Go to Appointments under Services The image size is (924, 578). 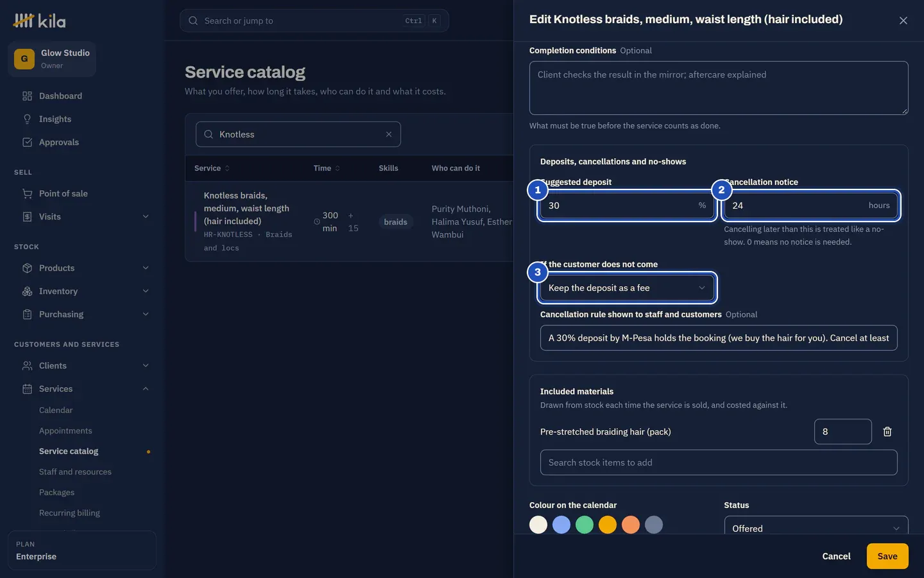(65, 431)
